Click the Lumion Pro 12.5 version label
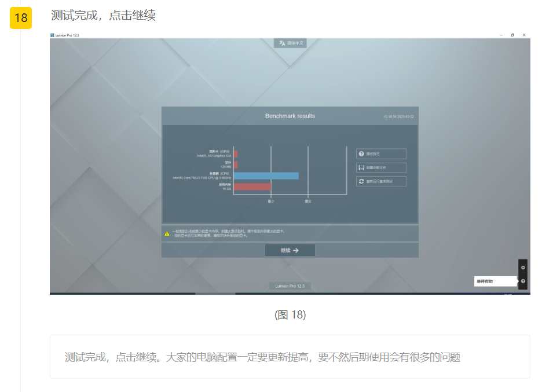This screenshot has height=392, width=542. point(290,286)
